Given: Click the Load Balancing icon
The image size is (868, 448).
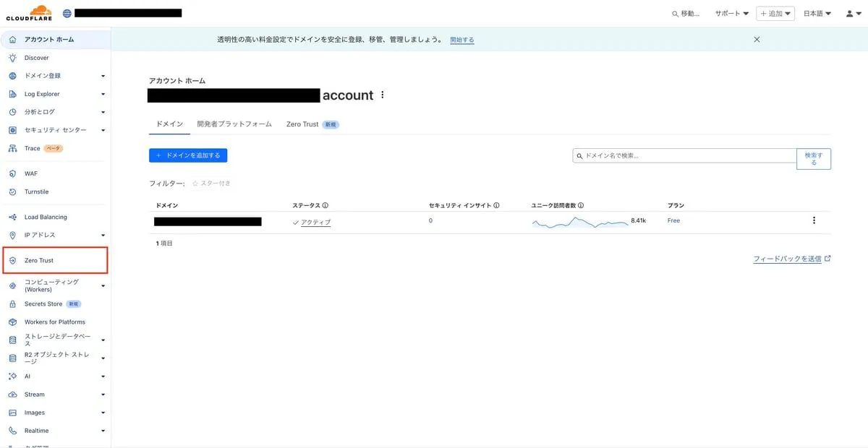Looking at the screenshot, I should [12, 217].
